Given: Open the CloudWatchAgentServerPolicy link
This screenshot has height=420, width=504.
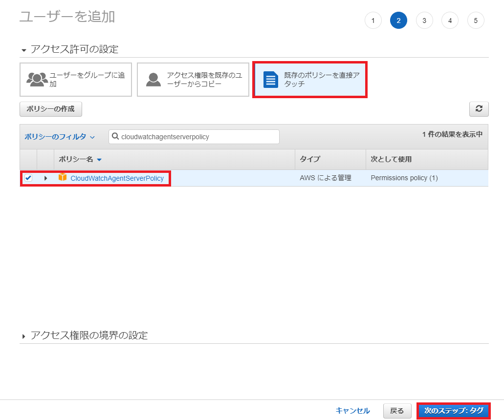Looking at the screenshot, I should point(117,178).
